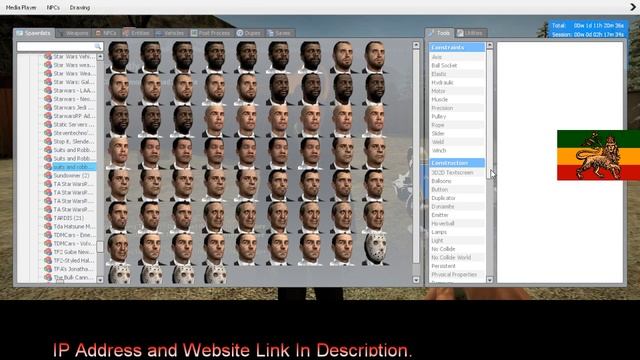The image size is (640, 360).
Task: Select the Rope tool
Action: (457, 125)
